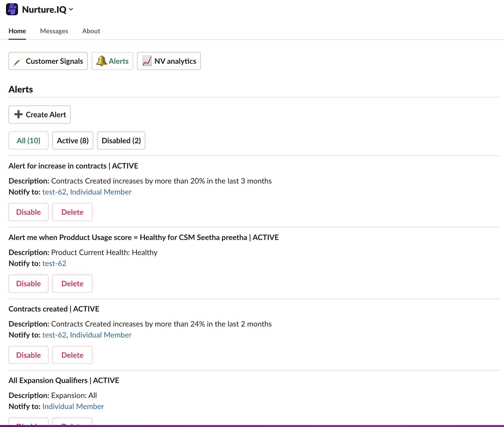The image size is (504, 427).
Task: Disable the Product Usage score alert
Action: [x=28, y=283]
